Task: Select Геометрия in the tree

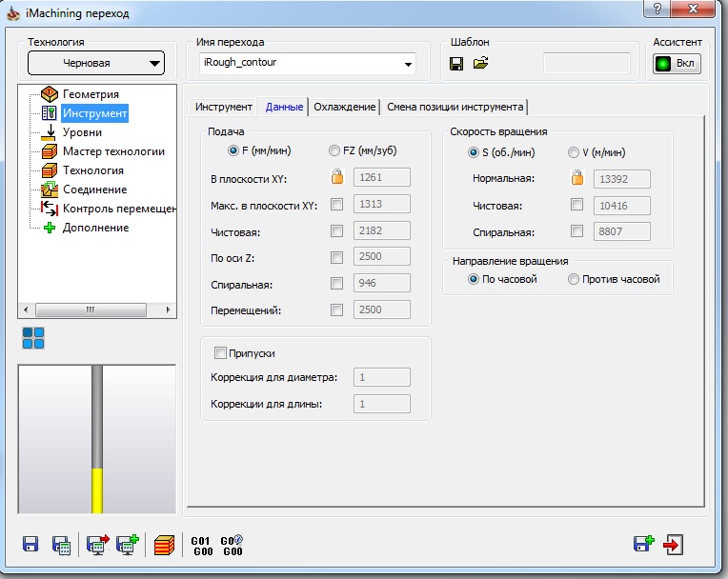Action: (91, 94)
